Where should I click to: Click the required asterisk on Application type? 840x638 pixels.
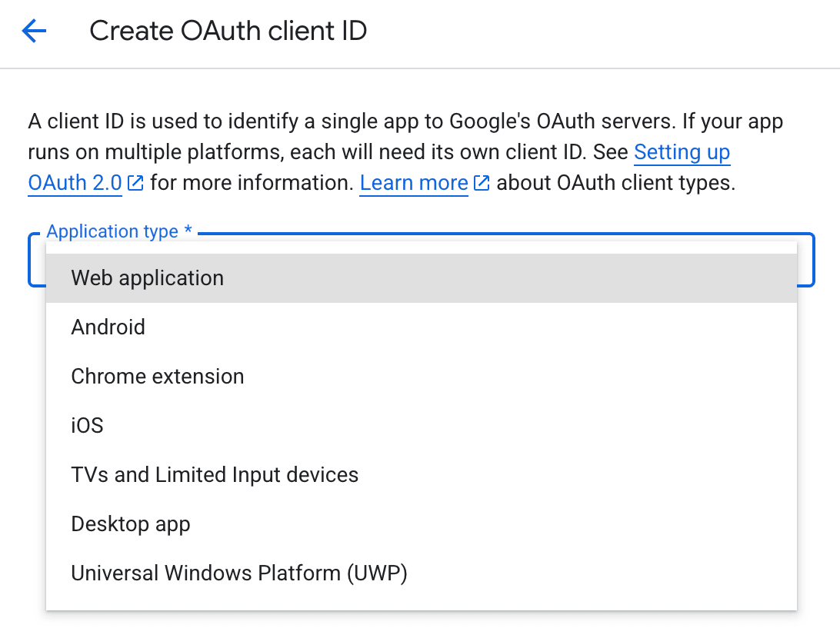(x=188, y=231)
